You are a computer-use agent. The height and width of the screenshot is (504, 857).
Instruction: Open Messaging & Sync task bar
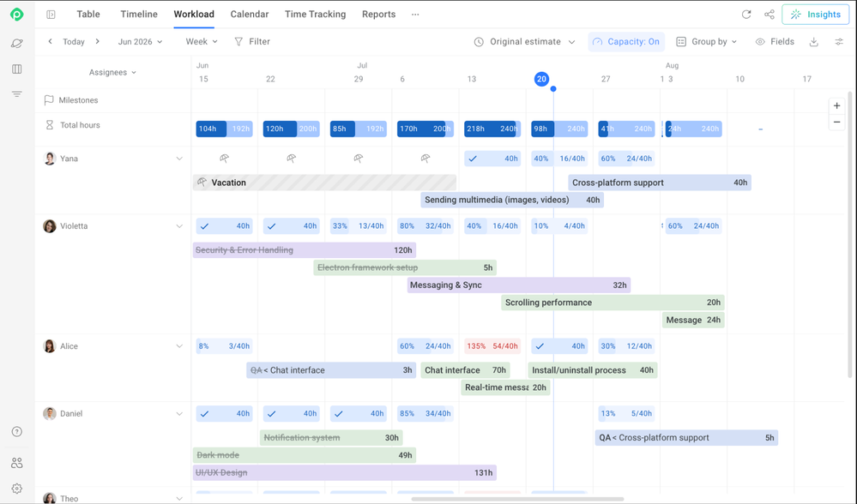(x=519, y=285)
